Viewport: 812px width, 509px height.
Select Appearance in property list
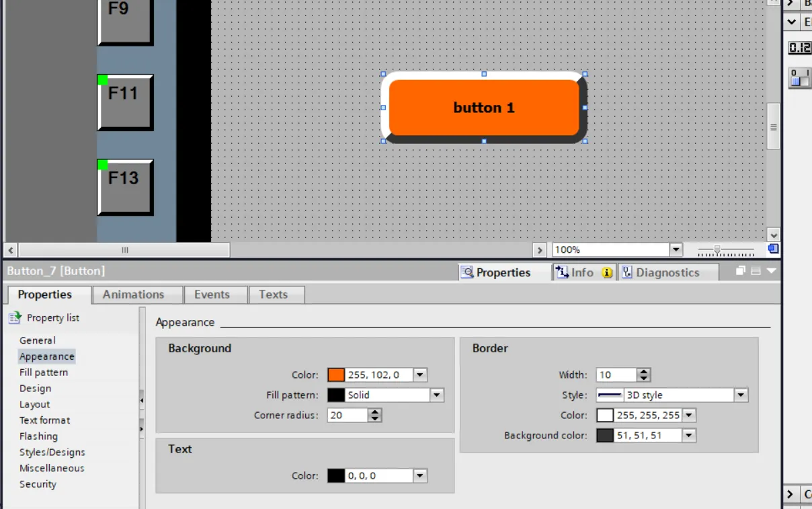[47, 356]
